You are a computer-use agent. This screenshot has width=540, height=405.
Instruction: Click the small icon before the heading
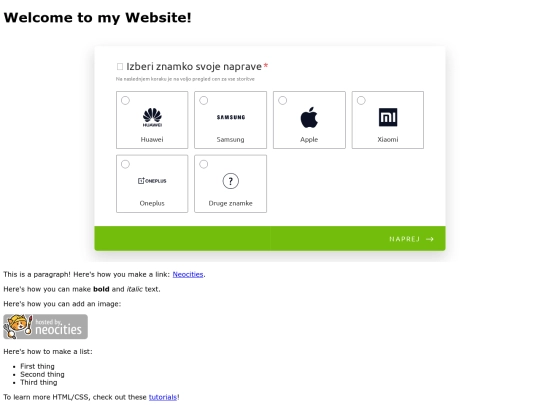120,66
